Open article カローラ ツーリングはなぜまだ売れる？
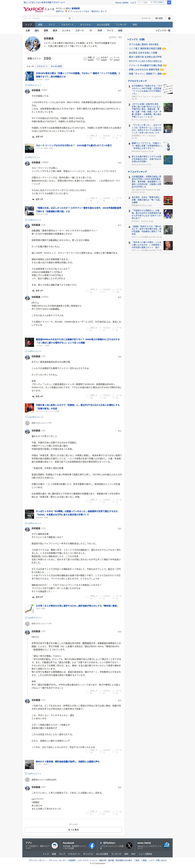Screen dimensions: 195x868 click(x=74, y=146)
